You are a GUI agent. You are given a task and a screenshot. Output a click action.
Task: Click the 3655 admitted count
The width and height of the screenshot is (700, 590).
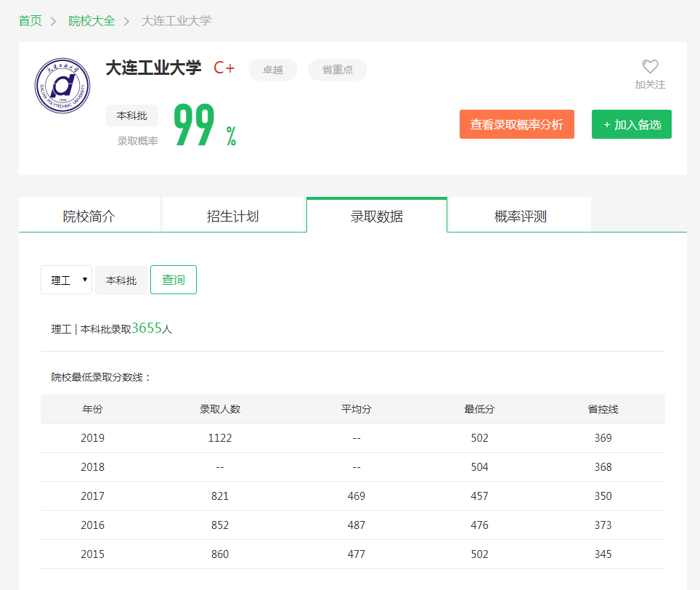coord(147,328)
